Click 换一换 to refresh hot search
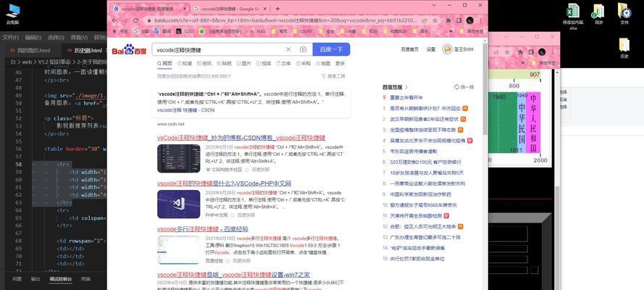Screen dimensions: 644x290 coord(464,87)
